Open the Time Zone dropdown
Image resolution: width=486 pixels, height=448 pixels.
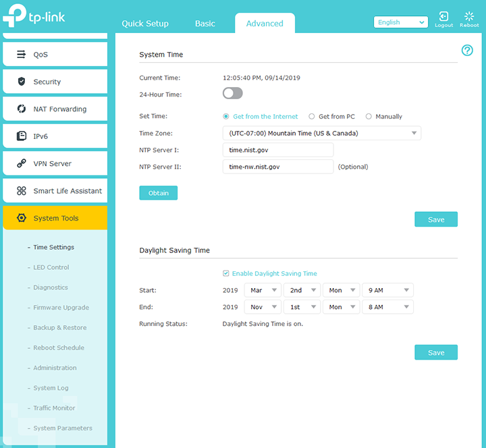(321, 133)
